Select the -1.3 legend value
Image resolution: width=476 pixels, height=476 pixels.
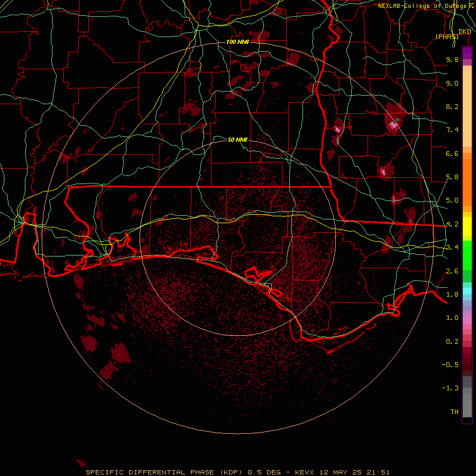click(450, 388)
